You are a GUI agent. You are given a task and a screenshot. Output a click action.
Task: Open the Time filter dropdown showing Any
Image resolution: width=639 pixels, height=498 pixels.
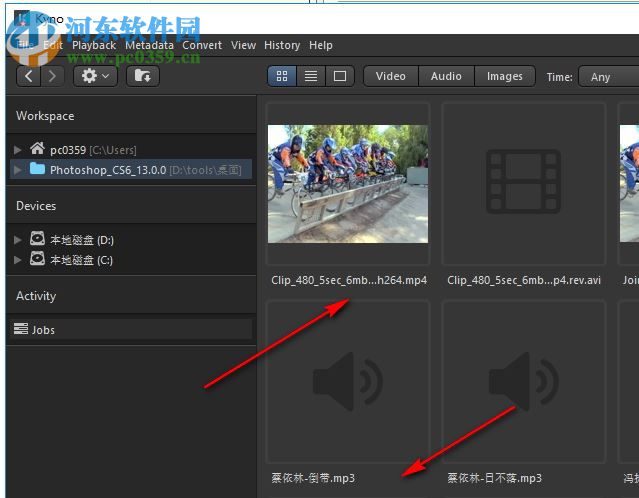609,77
